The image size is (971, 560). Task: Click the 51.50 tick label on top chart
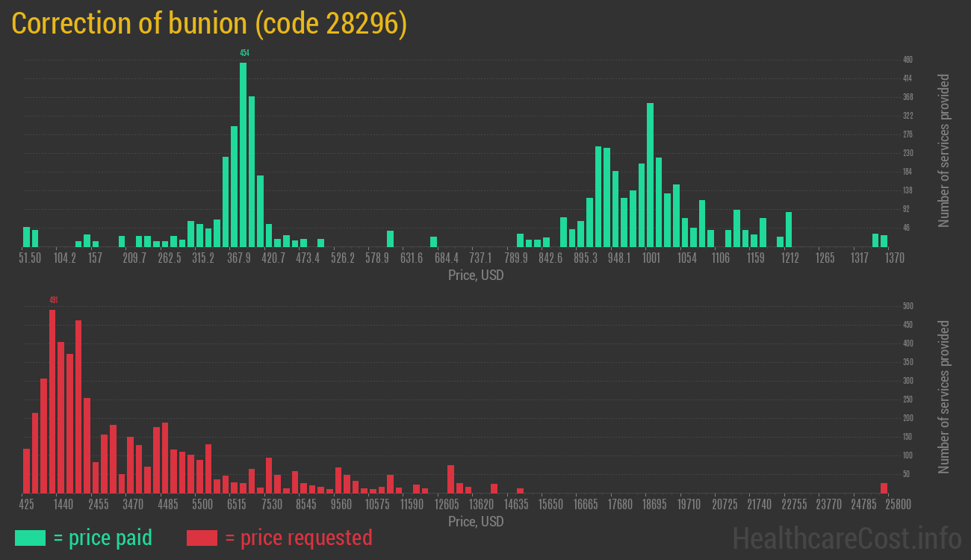[x=30, y=258]
